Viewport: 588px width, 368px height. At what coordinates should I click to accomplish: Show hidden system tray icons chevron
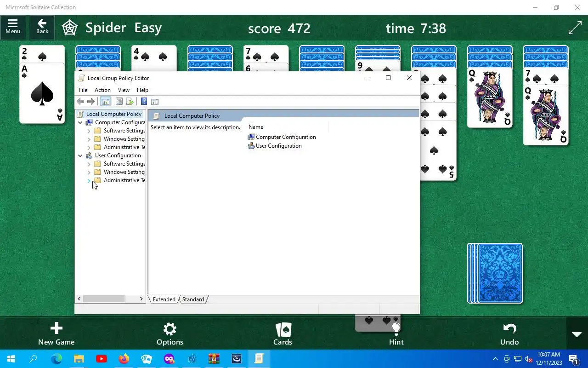(x=496, y=359)
